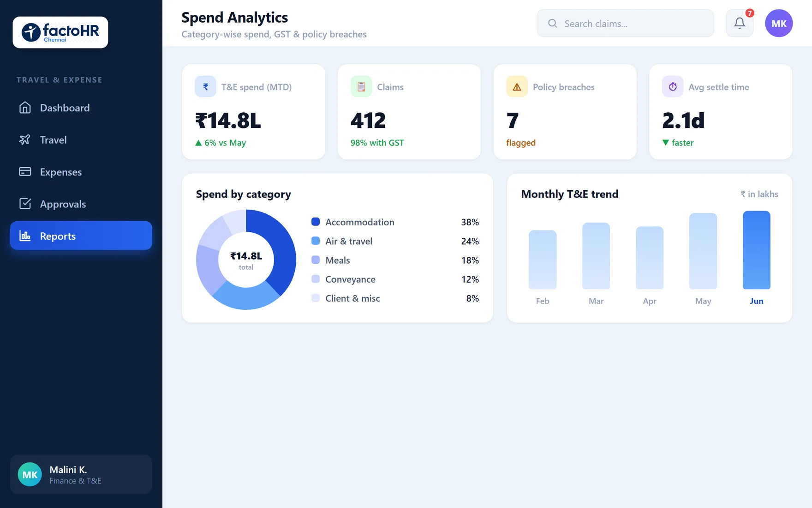Click the Air & travel legend swatch
This screenshot has height=508, width=812.
[316, 241]
